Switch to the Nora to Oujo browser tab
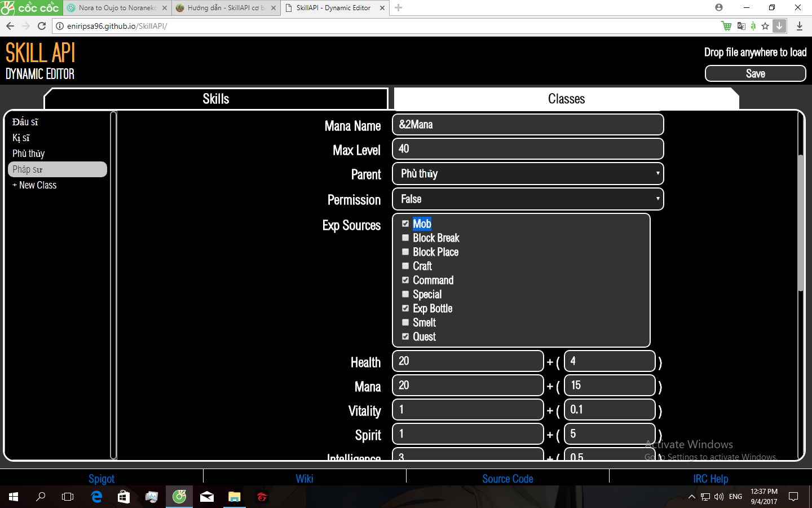812x508 pixels. 117,8
